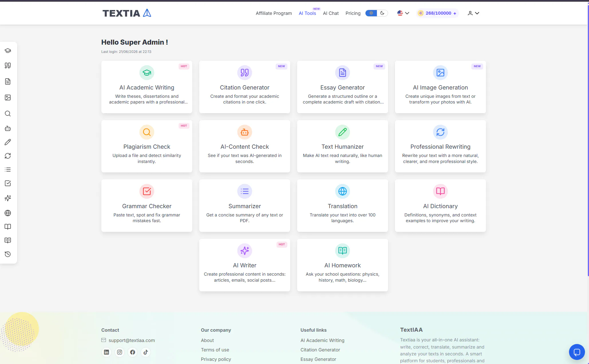Click the page vertical scrollbar
The width and height of the screenshot is (589, 364).
click(588, 140)
